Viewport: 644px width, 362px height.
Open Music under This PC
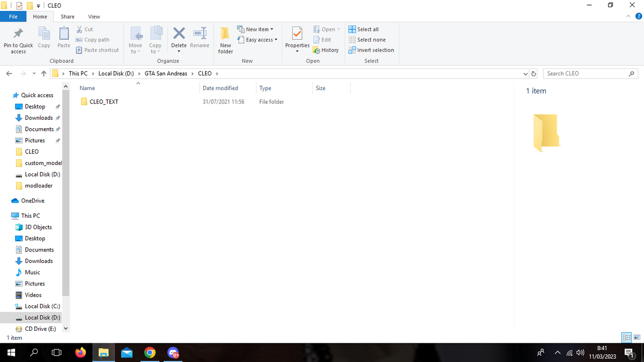tap(32, 273)
